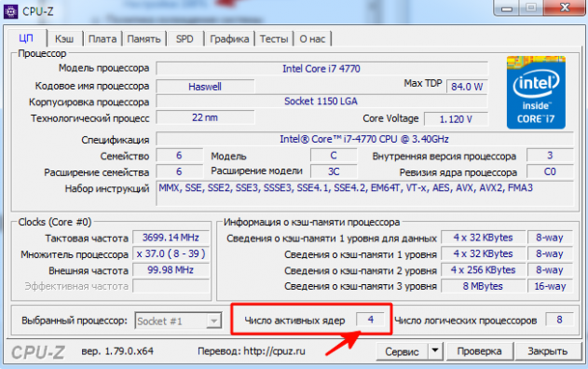Open the Сервис dropdown arrow

(x=435, y=351)
